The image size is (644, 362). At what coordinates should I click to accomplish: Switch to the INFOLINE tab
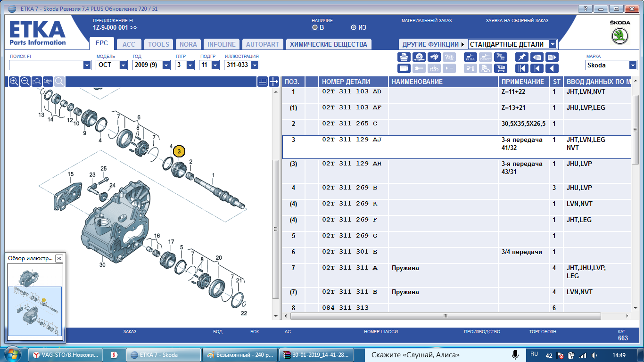(x=222, y=44)
